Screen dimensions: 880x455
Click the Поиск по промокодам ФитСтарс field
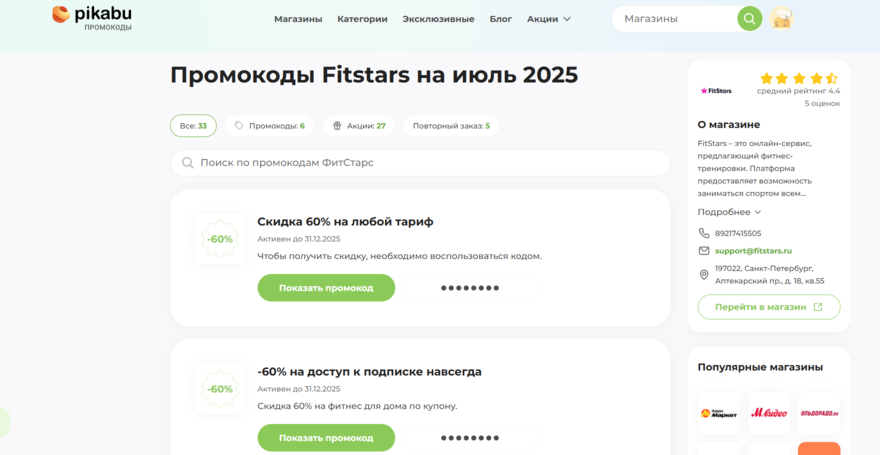point(420,163)
